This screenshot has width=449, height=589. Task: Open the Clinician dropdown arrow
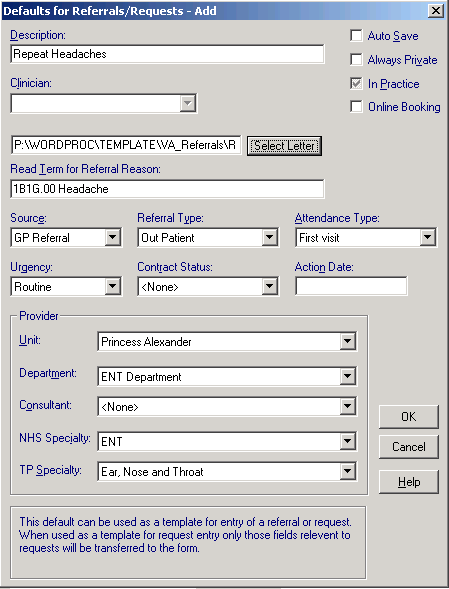tap(187, 103)
